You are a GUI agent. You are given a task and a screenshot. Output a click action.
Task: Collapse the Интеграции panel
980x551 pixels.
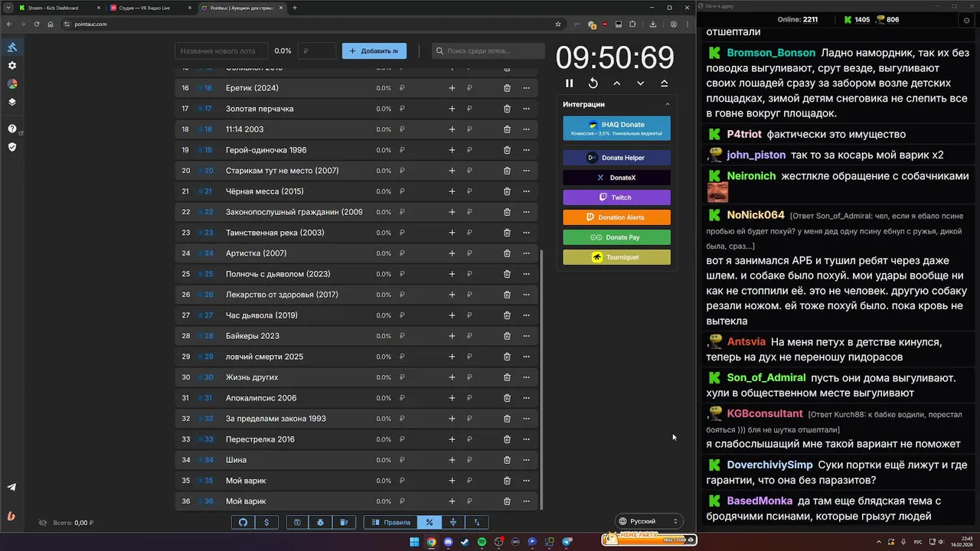pos(667,104)
